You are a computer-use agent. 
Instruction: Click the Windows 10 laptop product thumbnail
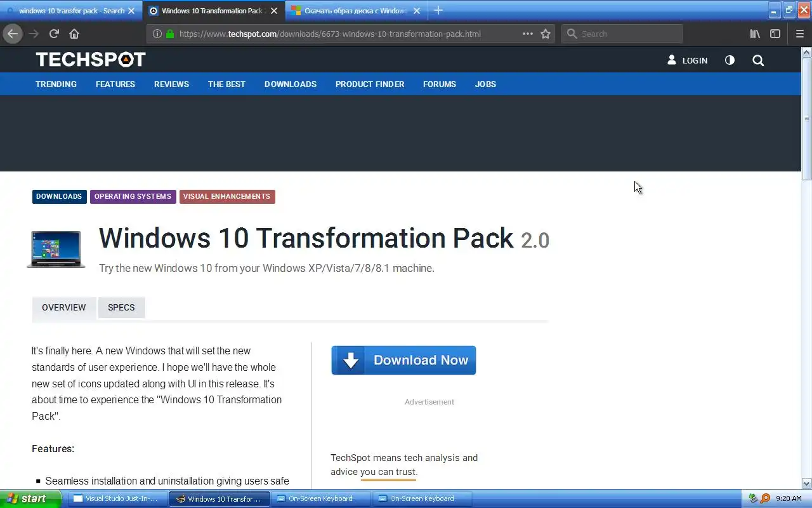(x=56, y=249)
